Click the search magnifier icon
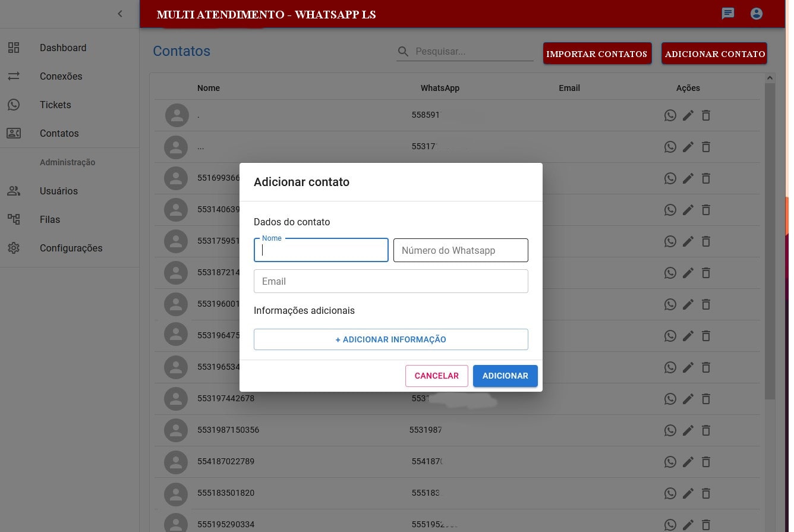Screen dimensions: 794x532 click(403, 52)
